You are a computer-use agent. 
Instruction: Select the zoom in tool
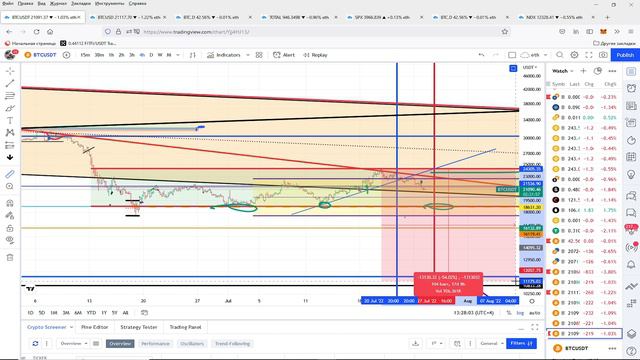tap(10, 187)
